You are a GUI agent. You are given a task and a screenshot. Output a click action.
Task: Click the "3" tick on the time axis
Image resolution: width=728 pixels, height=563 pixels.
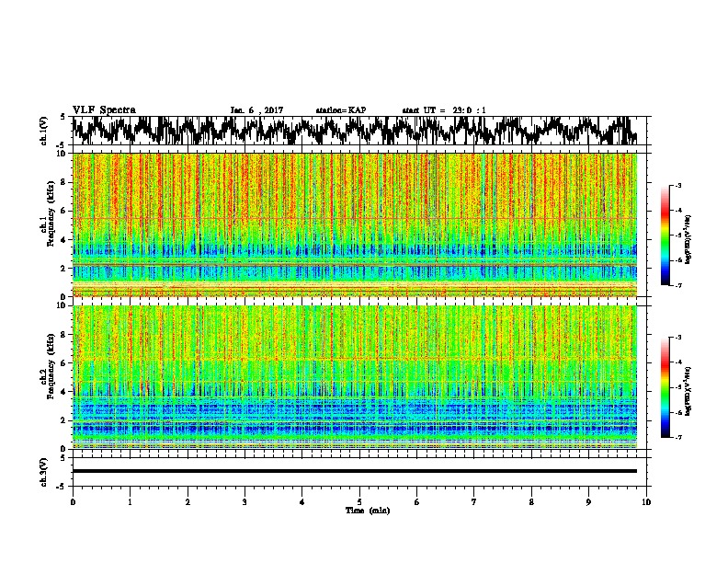pos(245,502)
